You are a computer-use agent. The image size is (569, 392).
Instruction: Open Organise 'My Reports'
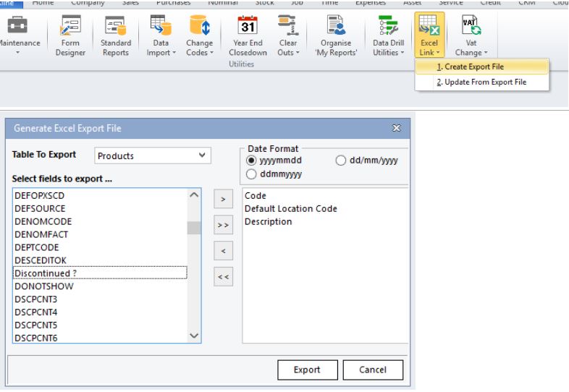pyautogui.click(x=336, y=35)
